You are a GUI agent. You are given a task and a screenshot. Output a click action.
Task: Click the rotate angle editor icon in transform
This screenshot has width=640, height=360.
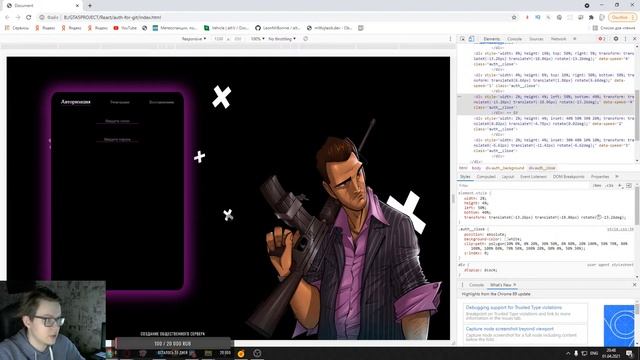[599, 217]
